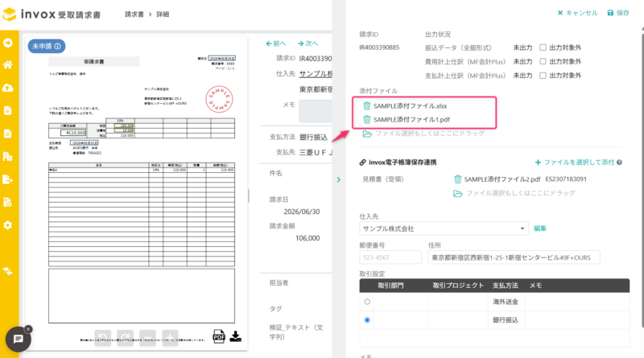Click the folder icon under 添付ファイル
The image size is (644, 358).
click(367, 134)
